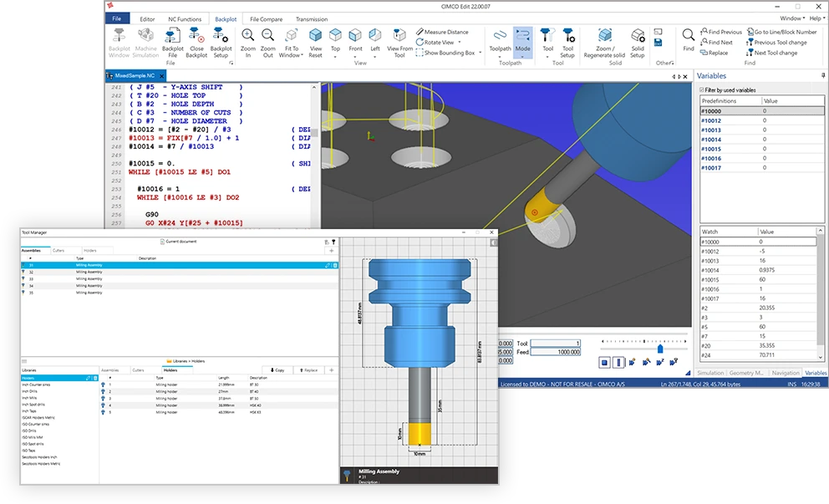Open the Window menu dropdown
This screenshot has height=504, width=829.
(792, 18)
